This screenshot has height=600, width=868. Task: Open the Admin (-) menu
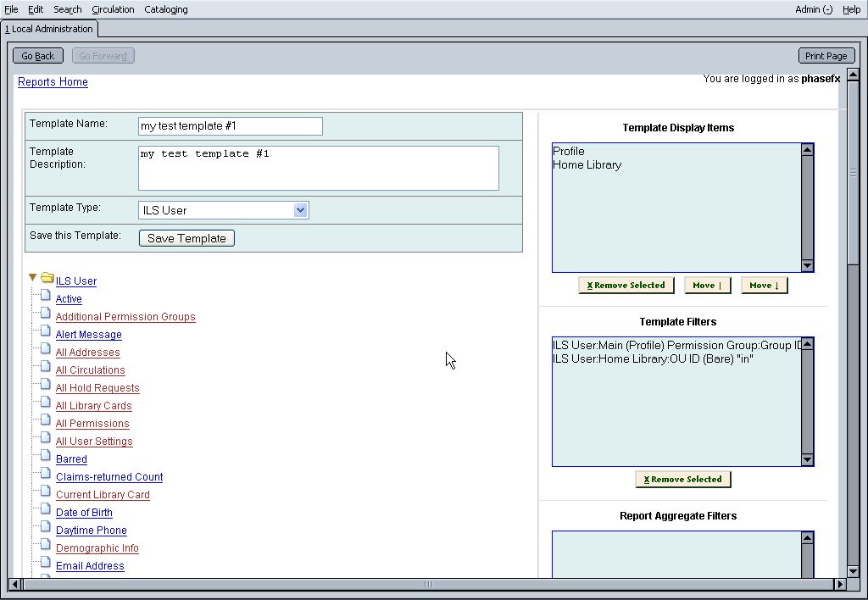[813, 9]
